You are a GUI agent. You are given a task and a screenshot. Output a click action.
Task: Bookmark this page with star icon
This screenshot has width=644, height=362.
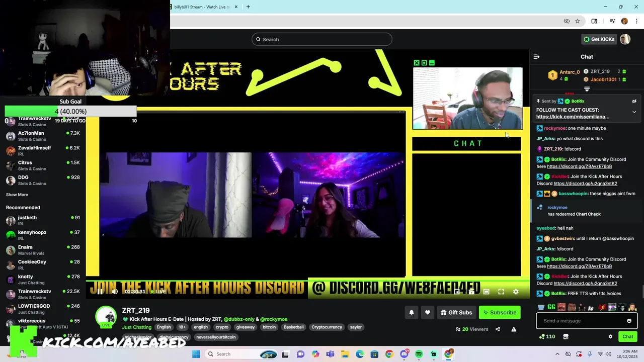coord(578,21)
